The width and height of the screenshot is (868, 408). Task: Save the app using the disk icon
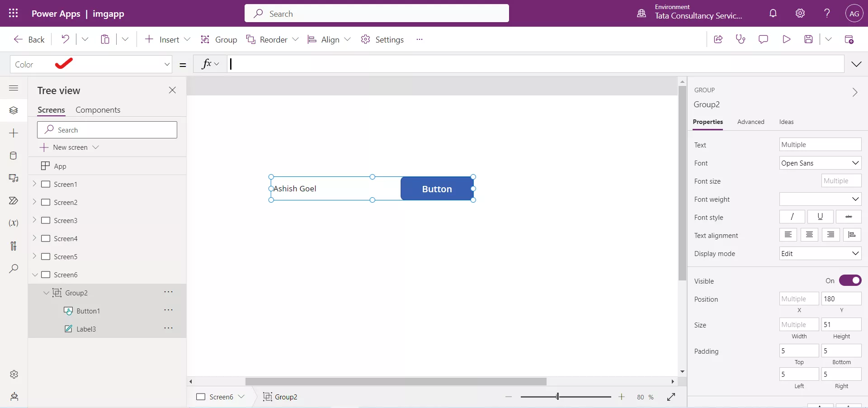(x=809, y=39)
